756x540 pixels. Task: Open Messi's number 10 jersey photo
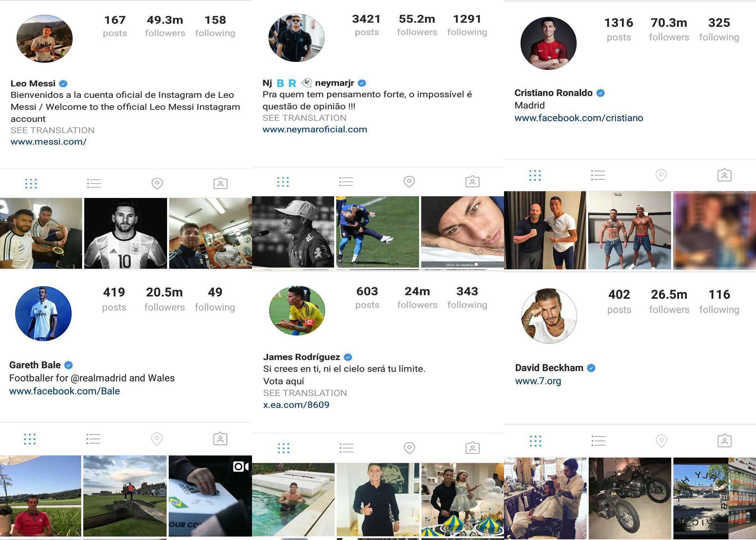tap(125, 233)
